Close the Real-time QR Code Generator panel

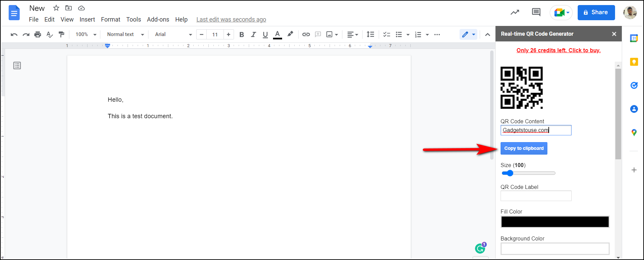(614, 34)
